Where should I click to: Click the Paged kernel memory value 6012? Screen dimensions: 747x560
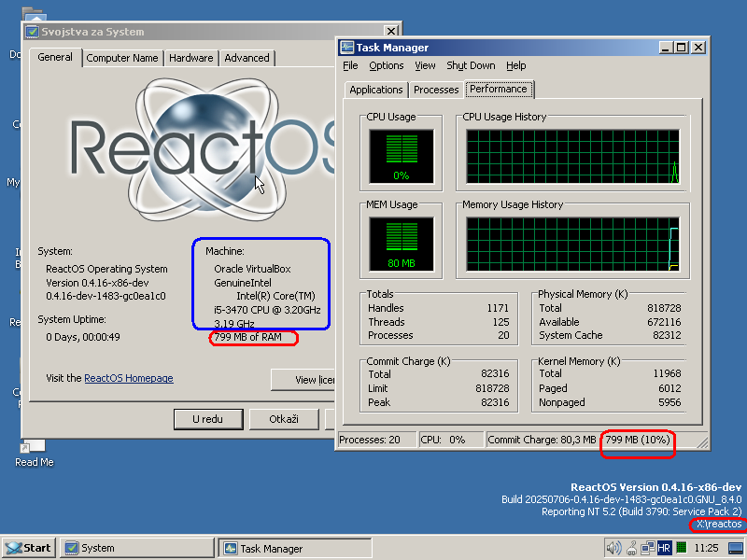[x=669, y=388]
